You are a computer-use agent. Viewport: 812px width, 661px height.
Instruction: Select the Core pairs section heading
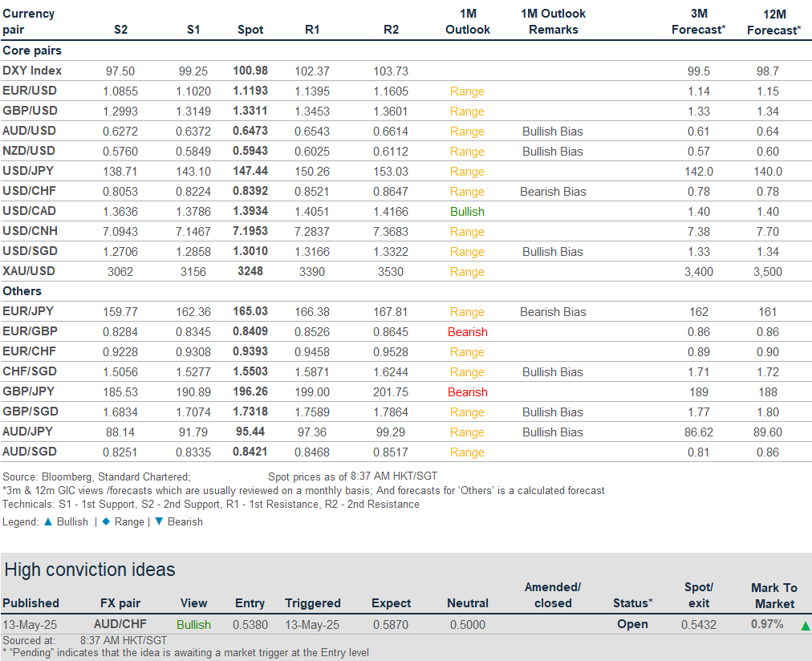32,51
